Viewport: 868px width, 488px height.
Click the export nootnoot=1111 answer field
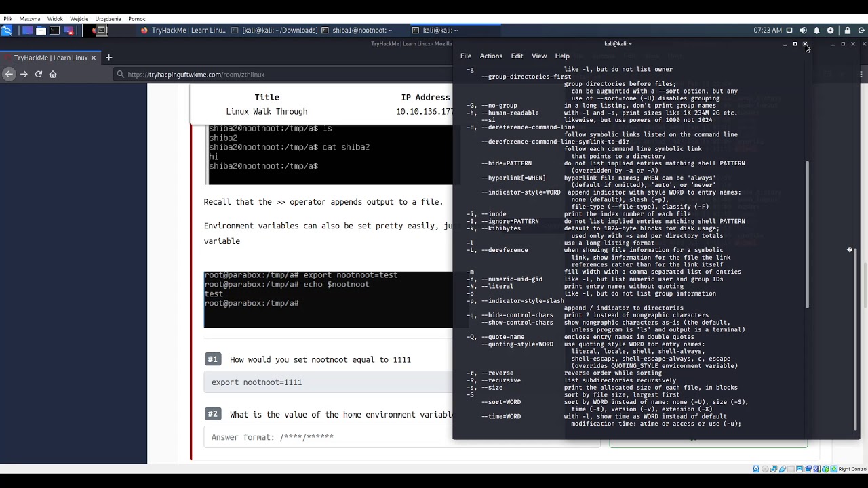tap(328, 382)
